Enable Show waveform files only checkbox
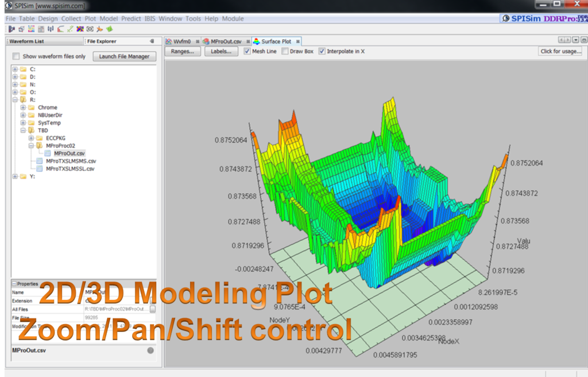 (x=16, y=56)
